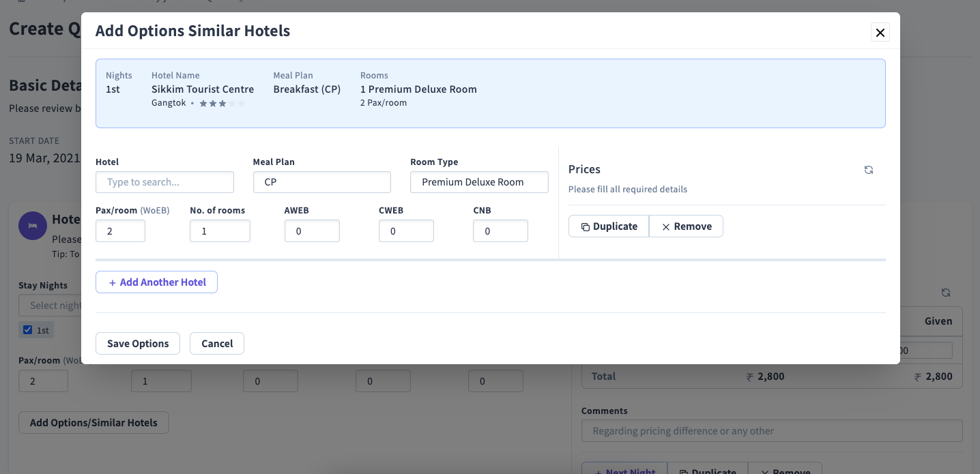
Task: Click the refresh icon in the Prices panel
Action: pos(868,169)
